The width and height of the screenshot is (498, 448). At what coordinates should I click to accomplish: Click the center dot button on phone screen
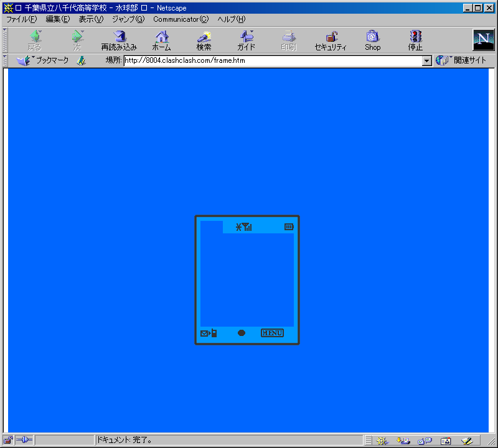click(242, 333)
